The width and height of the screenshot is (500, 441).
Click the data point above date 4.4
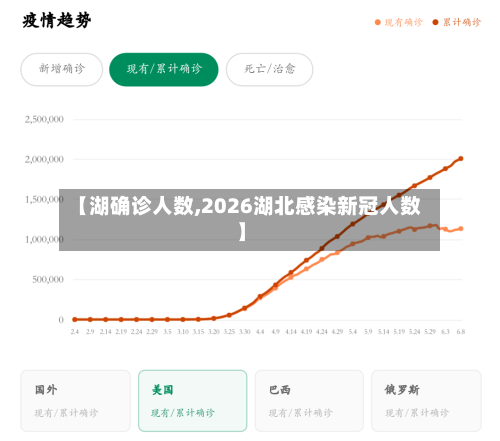(260, 296)
